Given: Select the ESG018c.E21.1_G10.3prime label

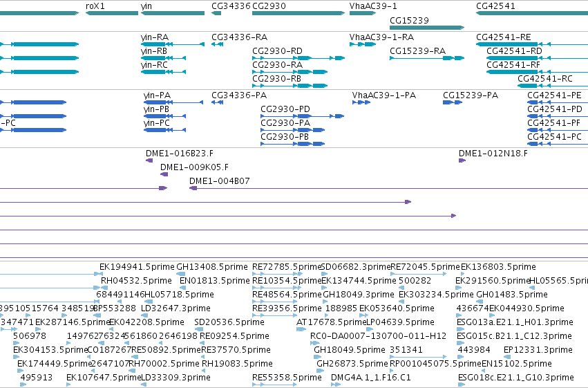Looking at the screenshot, I should (516, 378).
